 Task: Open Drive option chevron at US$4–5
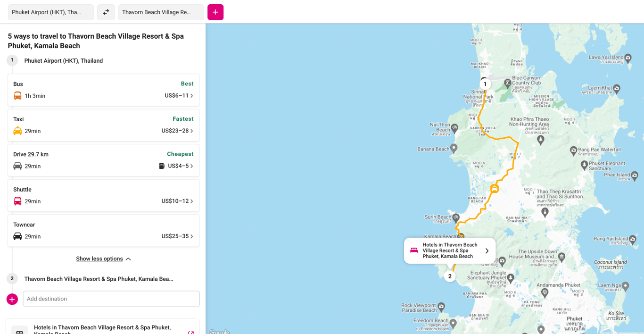[x=191, y=166]
